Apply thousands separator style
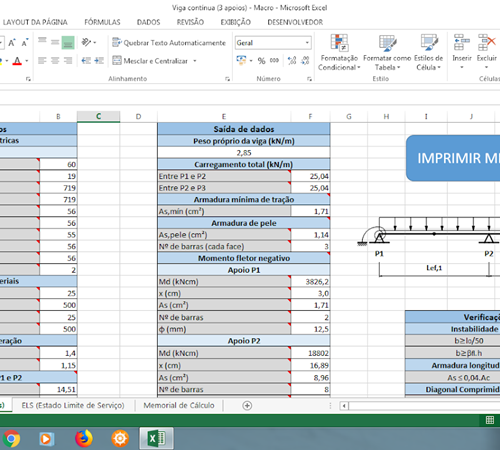Screen dimensions: 500x450 [x=274, y=60]
